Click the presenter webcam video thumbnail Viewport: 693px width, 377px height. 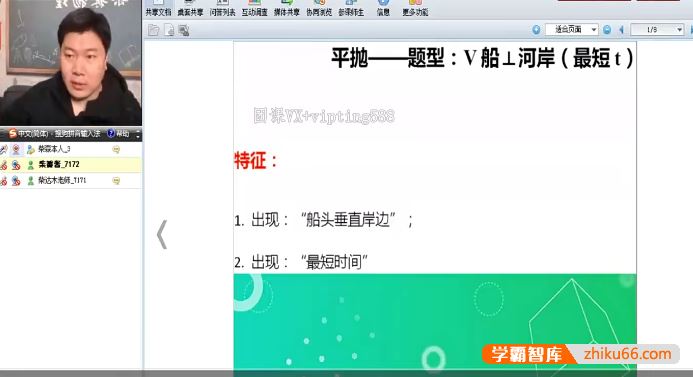coord(71,63)
